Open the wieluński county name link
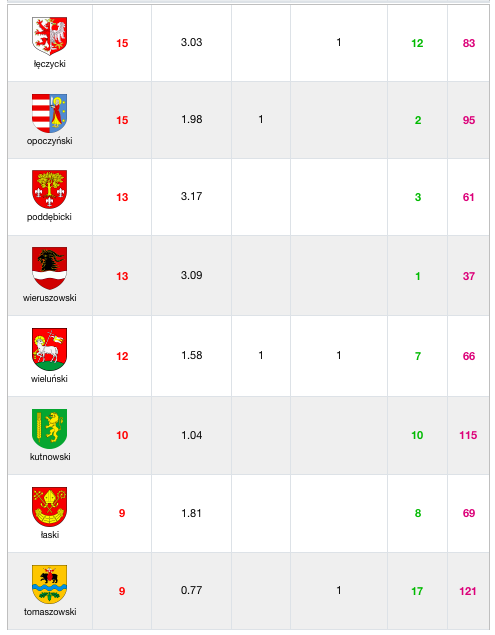The height and width of the screenshot is (635, 495). click(x=49, y=379)
